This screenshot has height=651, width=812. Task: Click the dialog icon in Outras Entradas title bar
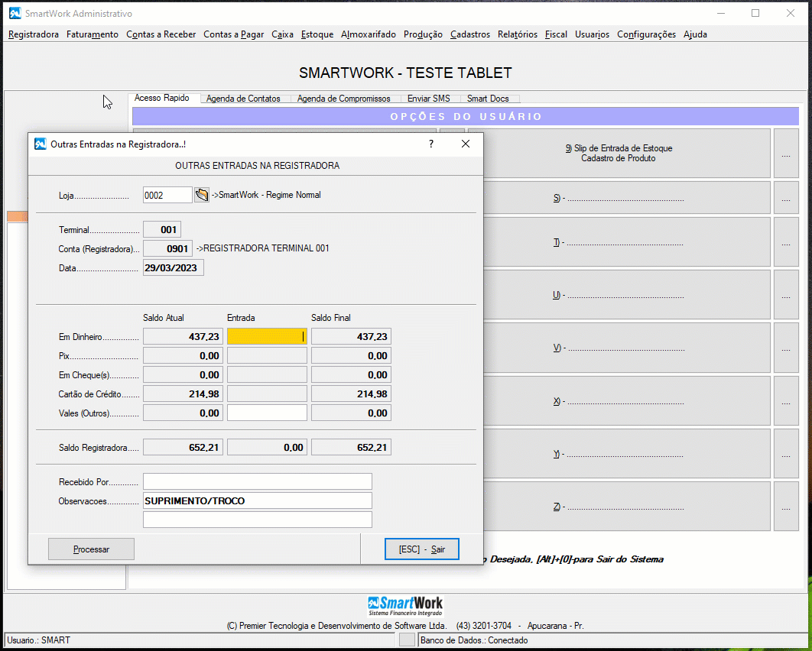41,144
